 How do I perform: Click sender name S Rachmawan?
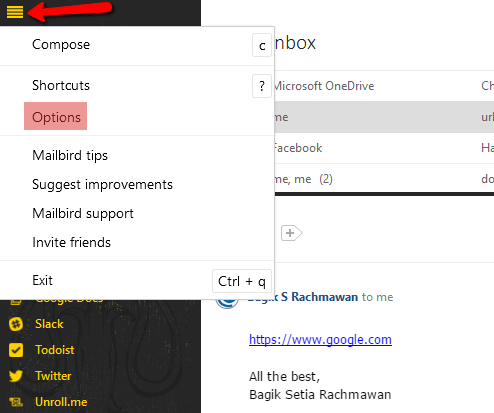tap(319, 297)
